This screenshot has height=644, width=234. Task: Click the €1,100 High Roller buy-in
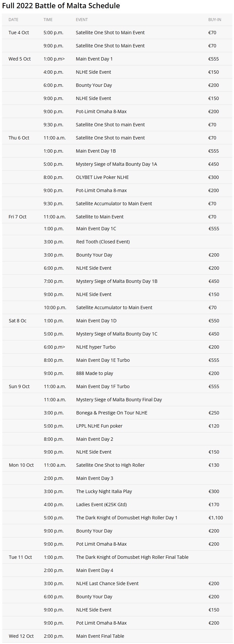(x=216, y=518)
